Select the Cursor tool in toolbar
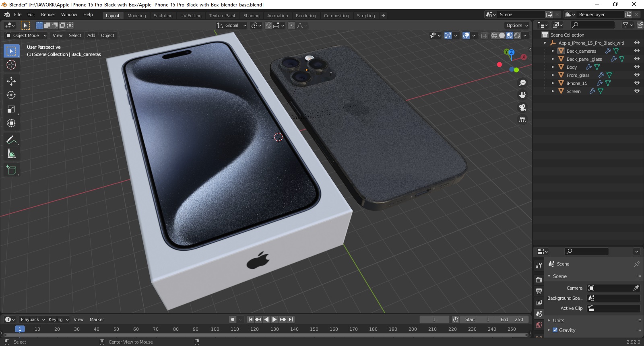This screenshot has height=346, width=644. [x=11, y=65]
